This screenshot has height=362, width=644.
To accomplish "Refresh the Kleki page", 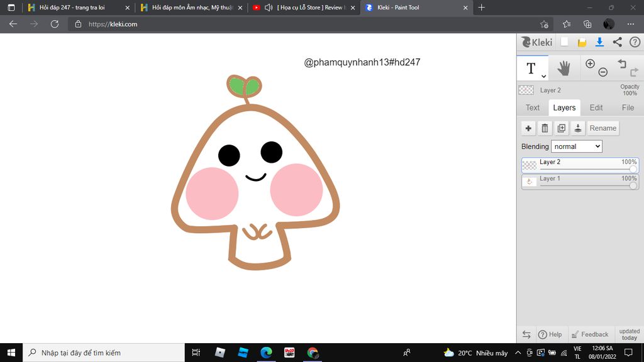I will 55,25.
